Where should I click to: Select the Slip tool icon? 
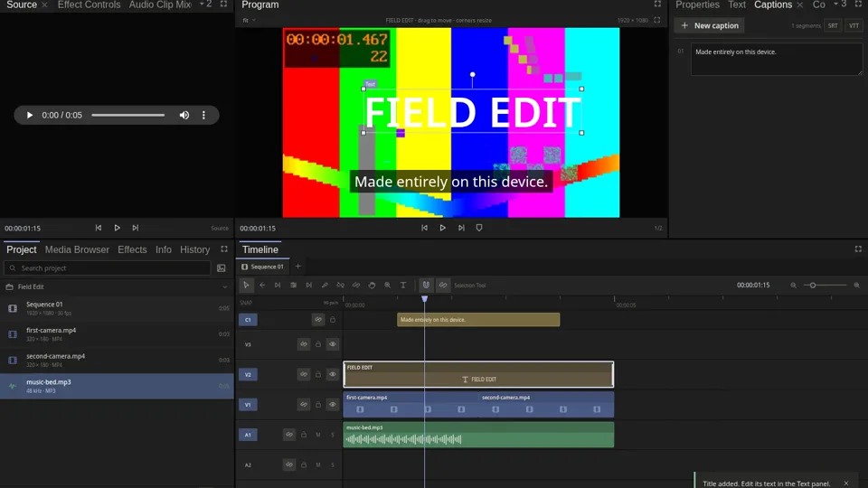[x=341, y=285]
